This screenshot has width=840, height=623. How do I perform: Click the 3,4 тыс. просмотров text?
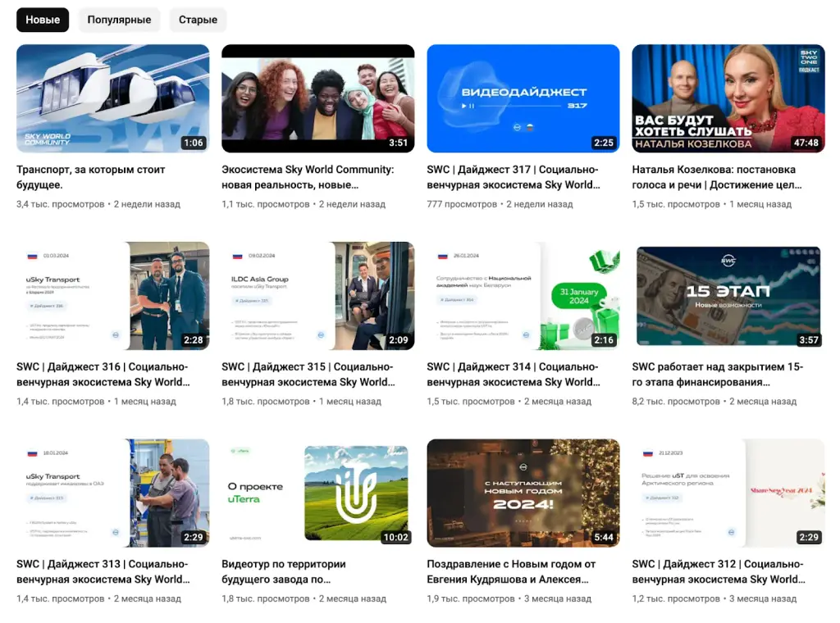pos(61,204)
